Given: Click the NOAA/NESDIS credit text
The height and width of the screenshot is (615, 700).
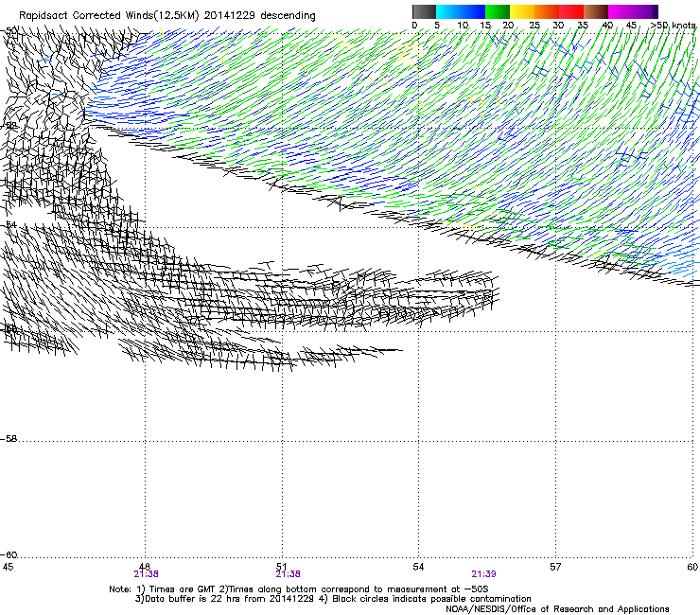Looking at the screenshot, I should (557, 609).
